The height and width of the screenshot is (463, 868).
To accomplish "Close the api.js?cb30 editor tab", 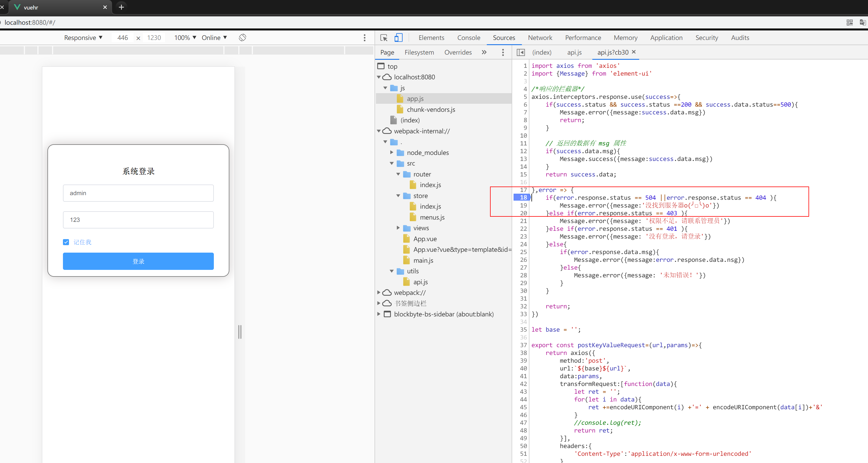I will (x=634, y=52).
